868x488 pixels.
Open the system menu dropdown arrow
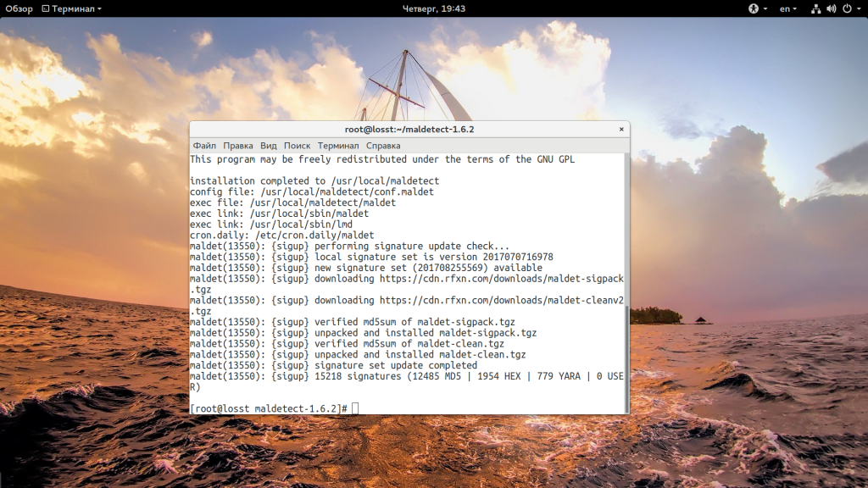click(x=858, y=8)
